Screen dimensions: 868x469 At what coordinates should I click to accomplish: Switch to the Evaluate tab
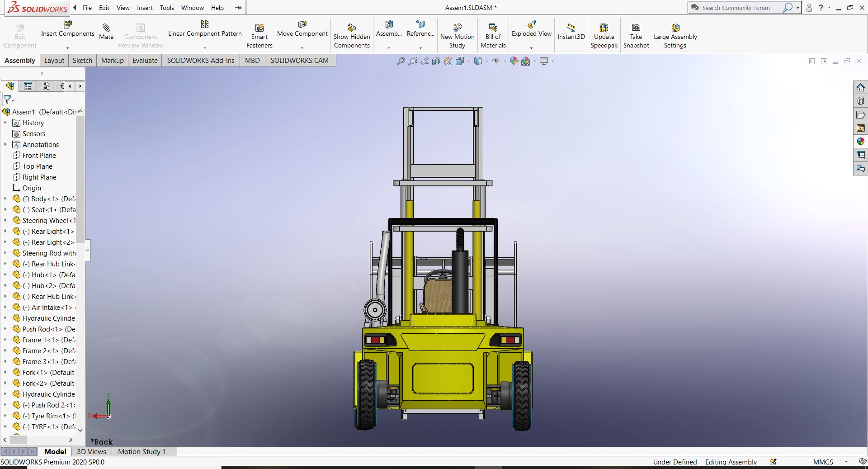click(145, 61)
